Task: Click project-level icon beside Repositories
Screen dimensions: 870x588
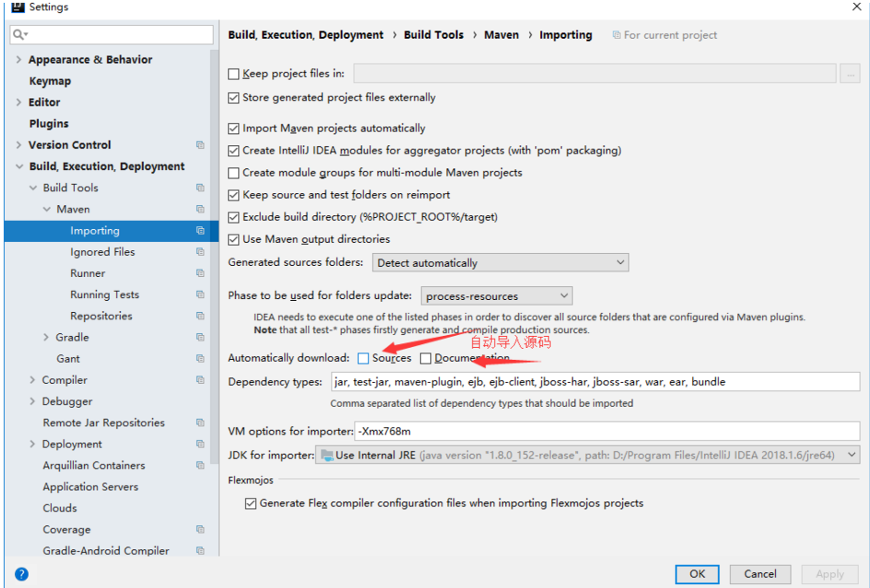Action: (201, 316)
